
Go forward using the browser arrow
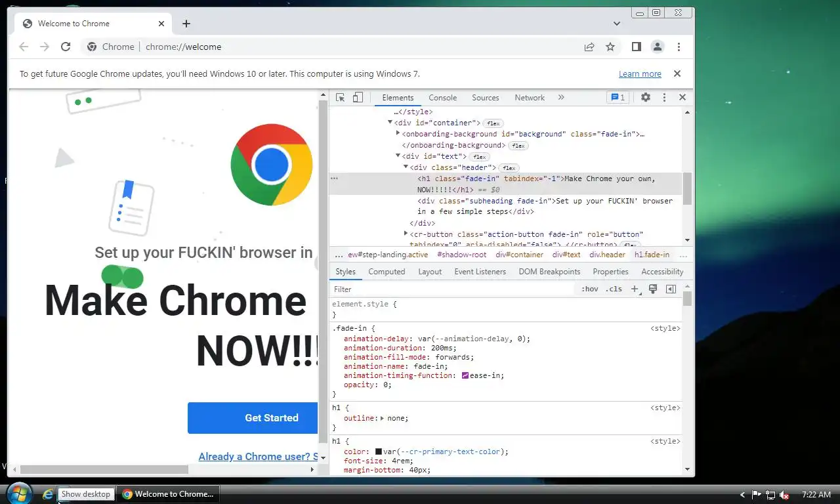[x=45, y=47]
